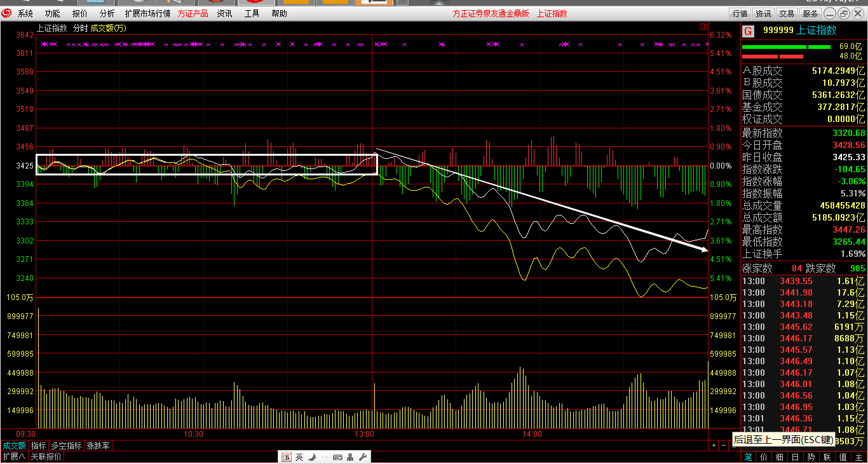
Task: Click the 交易 button
Action: (x=787, y=13)
